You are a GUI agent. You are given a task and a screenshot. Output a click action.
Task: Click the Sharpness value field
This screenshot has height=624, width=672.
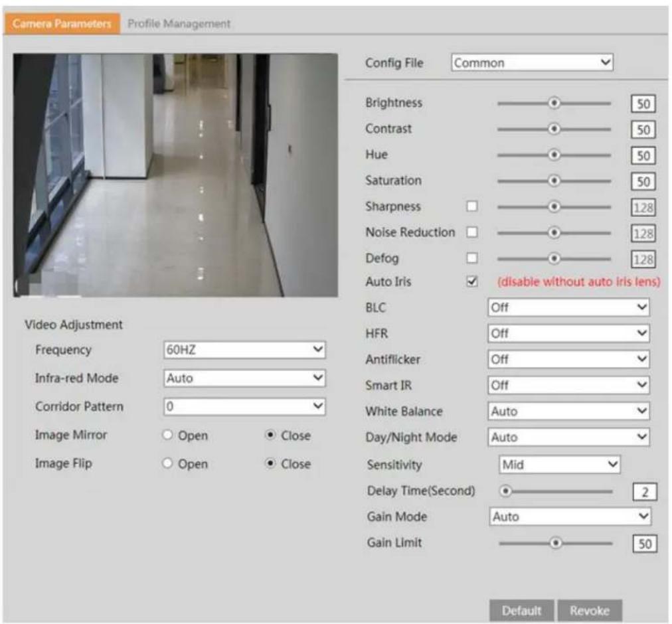point(643,208)
